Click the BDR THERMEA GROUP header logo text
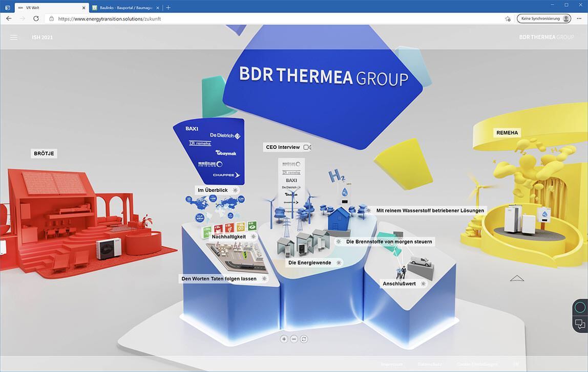This screenshot has width=588, height=372. coord(547,37)
